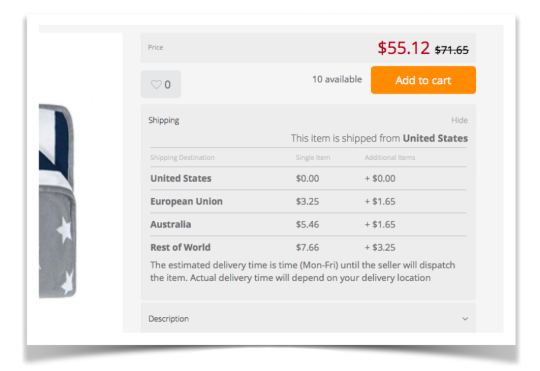Click the Single Item column header

[x=313, y=157]
